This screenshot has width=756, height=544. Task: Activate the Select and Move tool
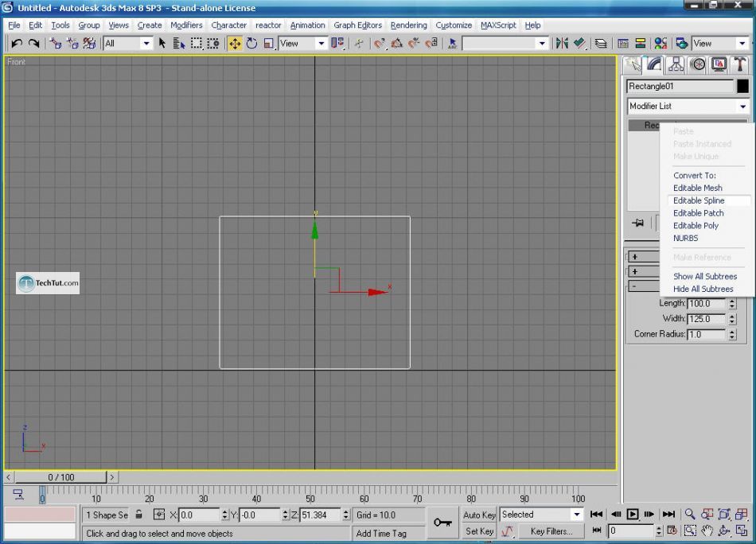tap(235, 44)
